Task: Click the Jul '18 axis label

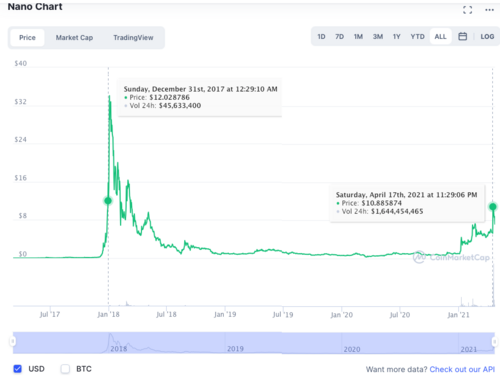Action: [166, 314]
